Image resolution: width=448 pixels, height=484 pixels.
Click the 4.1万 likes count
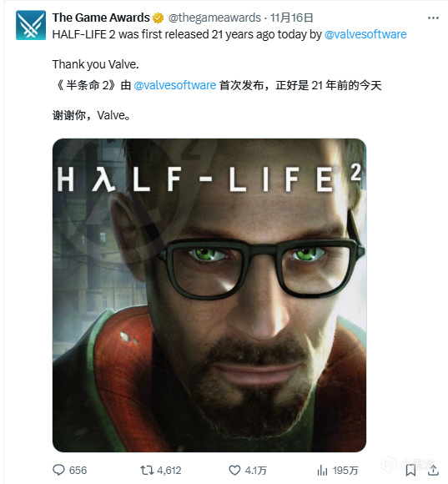coord(256,471)
